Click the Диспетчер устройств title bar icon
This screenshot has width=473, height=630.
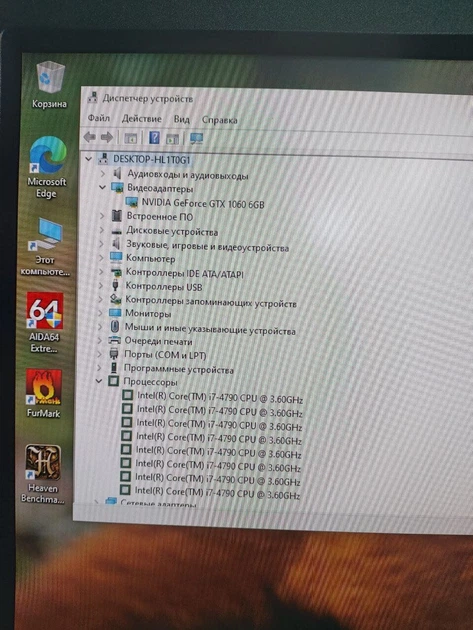[93, 97]
